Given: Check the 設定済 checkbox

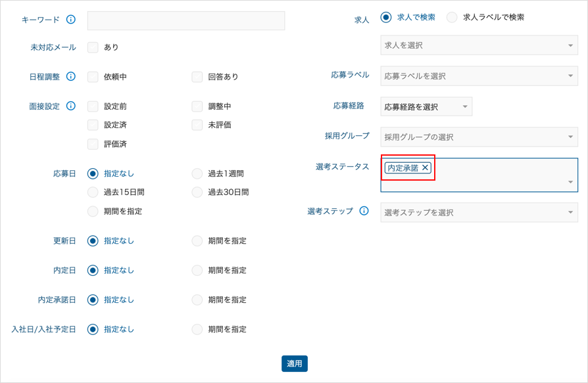Looking at the screenshot, I should [x=93, y=125].
